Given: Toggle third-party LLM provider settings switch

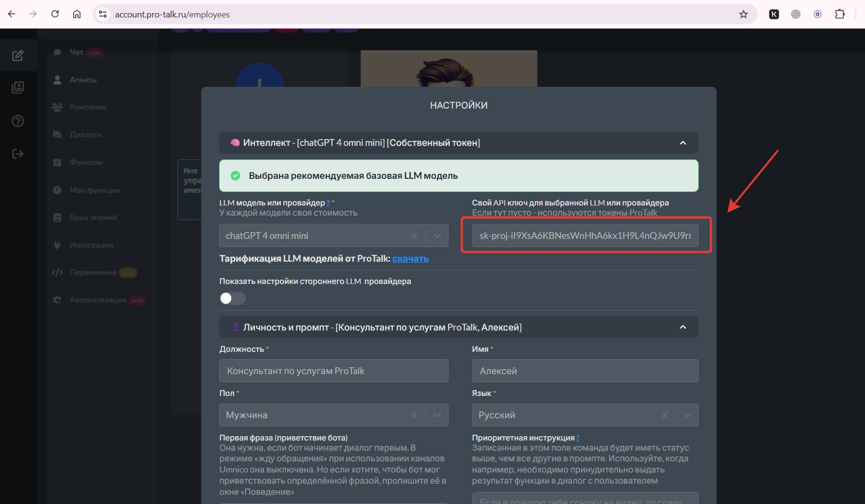Looking at the screenshot, I should tap(233, 299).
